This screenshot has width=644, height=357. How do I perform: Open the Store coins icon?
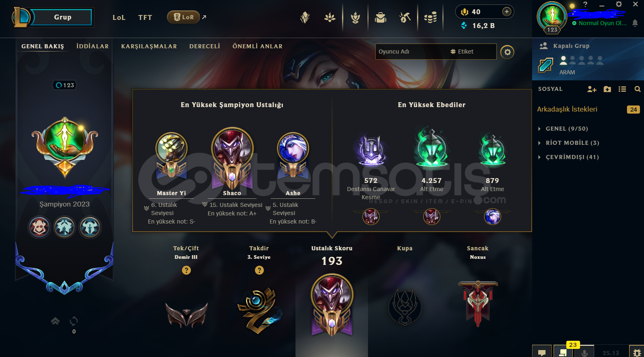coord(430,17)
